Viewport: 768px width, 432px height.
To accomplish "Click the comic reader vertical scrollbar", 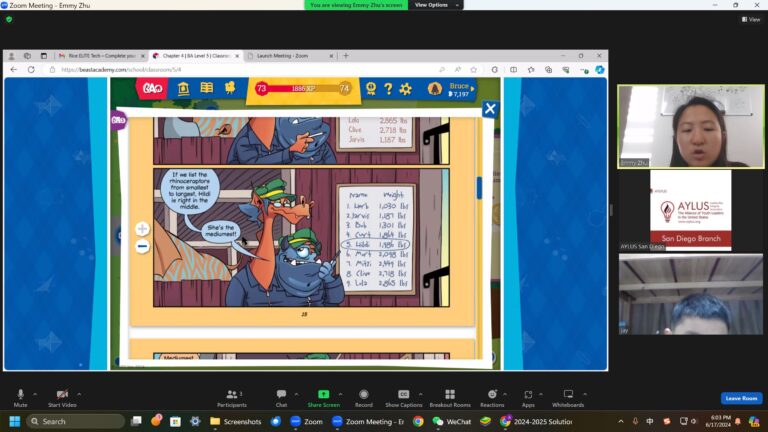I will (x=479, y=188).
